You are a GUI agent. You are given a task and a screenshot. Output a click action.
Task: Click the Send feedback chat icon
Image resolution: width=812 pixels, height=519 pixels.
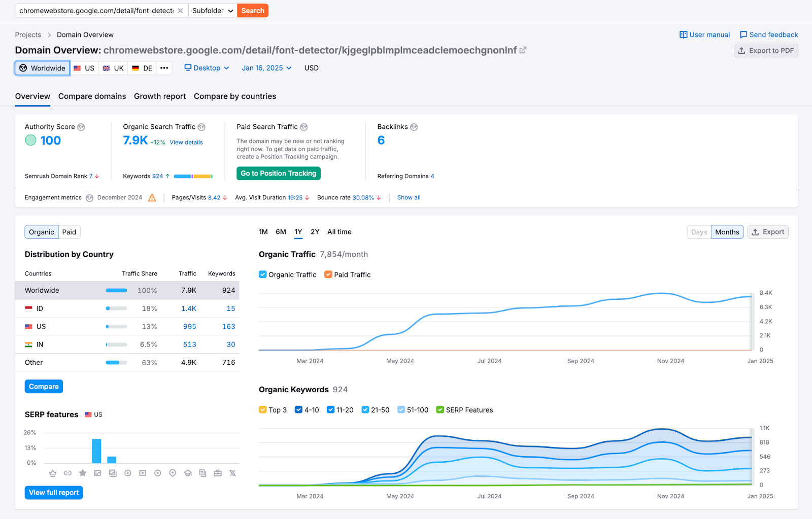pos(743,35)
